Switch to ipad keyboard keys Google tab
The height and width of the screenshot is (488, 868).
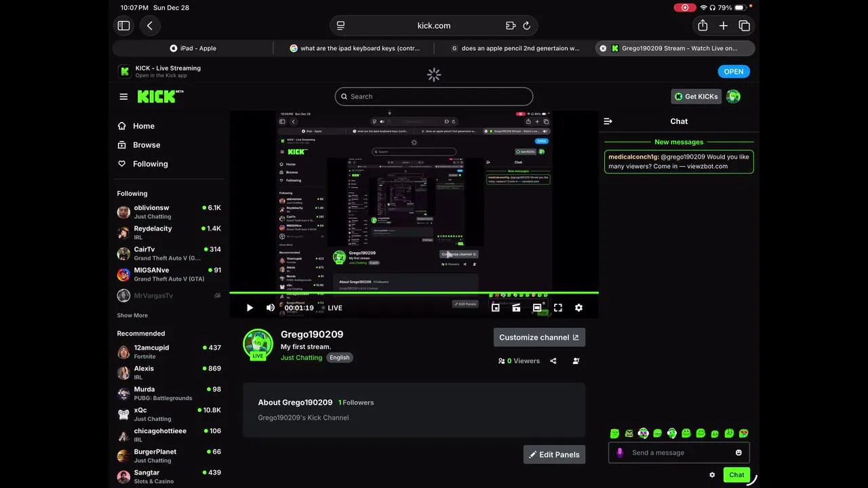point(355,48)
